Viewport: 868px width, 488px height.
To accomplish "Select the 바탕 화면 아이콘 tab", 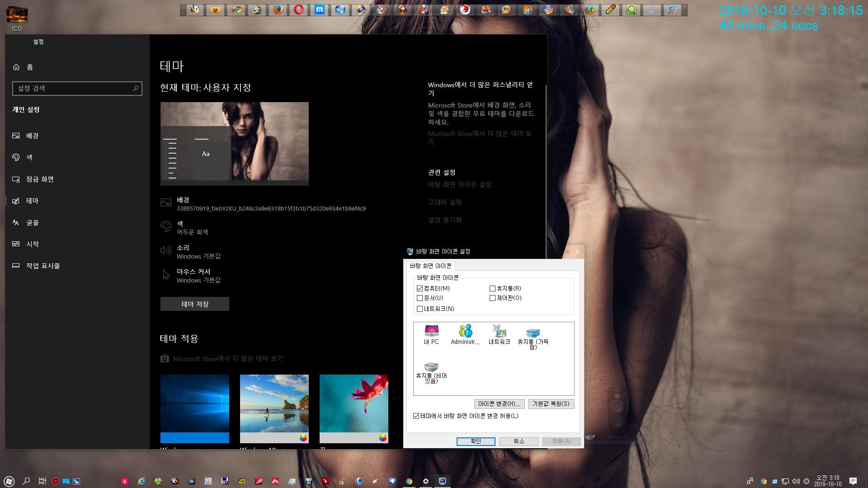I will click(430, 266).
